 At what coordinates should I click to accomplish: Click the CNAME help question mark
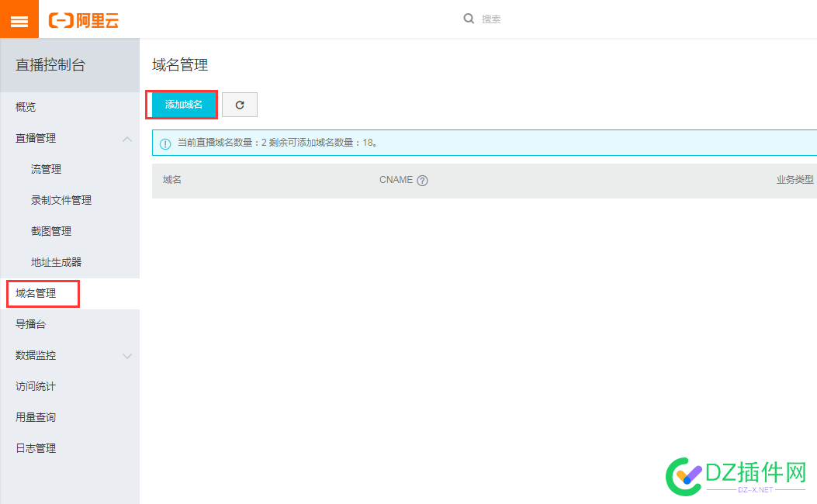(x=423, y=181)
